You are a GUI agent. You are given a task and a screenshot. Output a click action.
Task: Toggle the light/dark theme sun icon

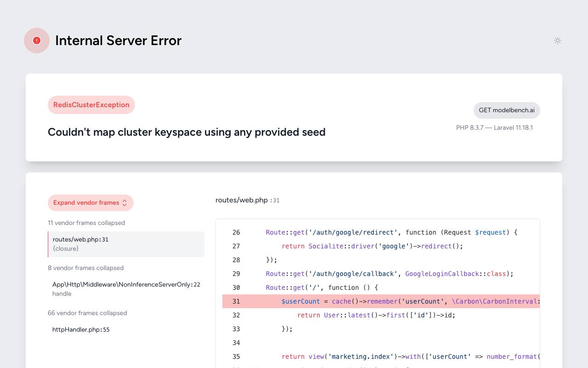pyautogui.click(x=558, y=40)
